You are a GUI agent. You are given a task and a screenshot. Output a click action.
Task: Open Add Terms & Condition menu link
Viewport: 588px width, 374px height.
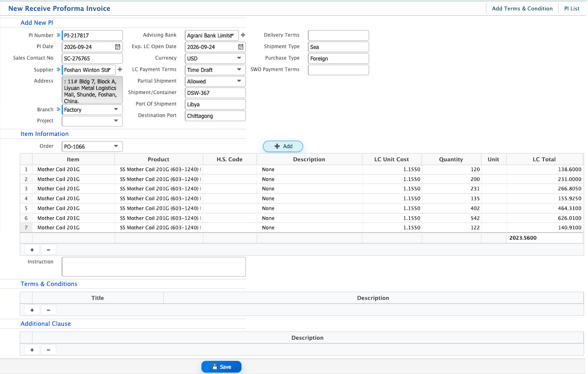522,8
